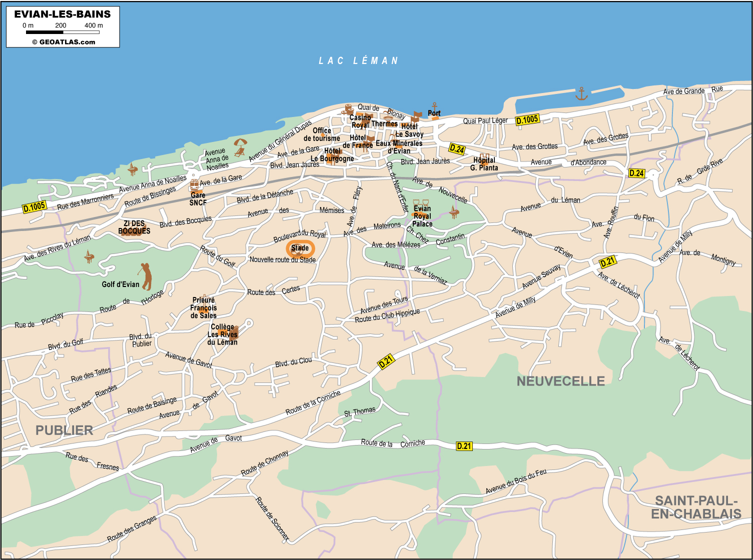This screenshot has height=560, width=753.
Task: Click the distance scale bar in the legend
Action: pyautogui.click(x=63, y=32)
